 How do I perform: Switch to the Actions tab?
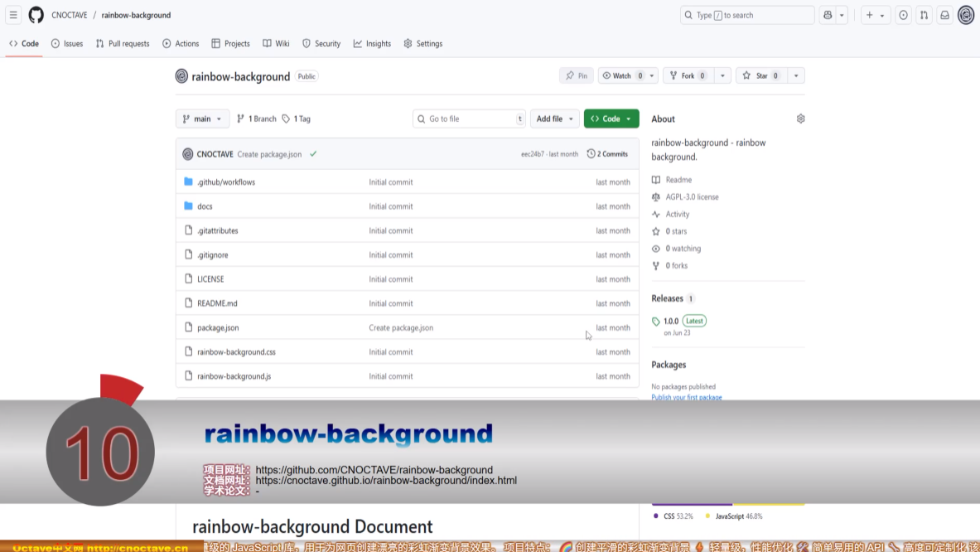[x=181, y=44]
